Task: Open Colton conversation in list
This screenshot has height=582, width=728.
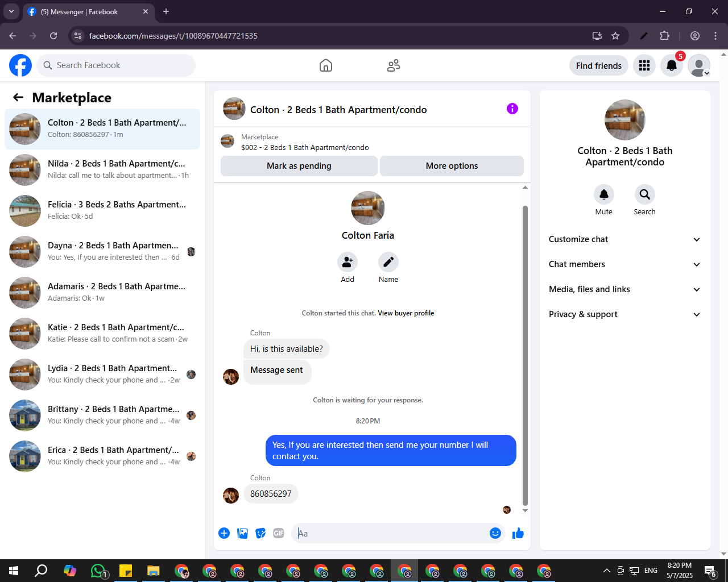Action: (102, 129)
